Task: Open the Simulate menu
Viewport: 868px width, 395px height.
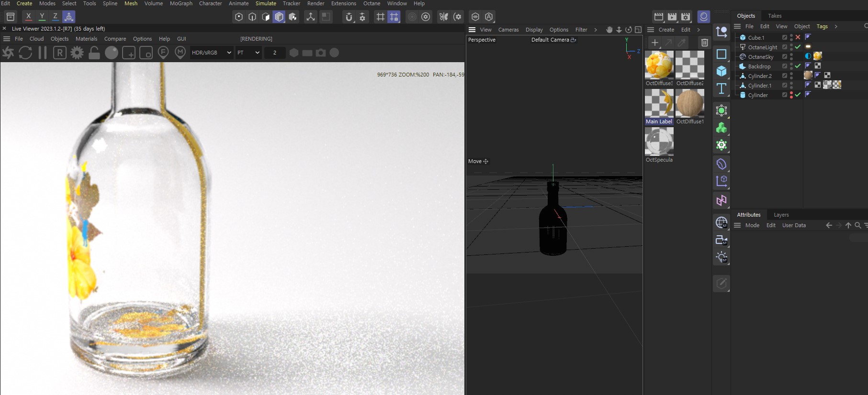Action: (x=266, y=3)
